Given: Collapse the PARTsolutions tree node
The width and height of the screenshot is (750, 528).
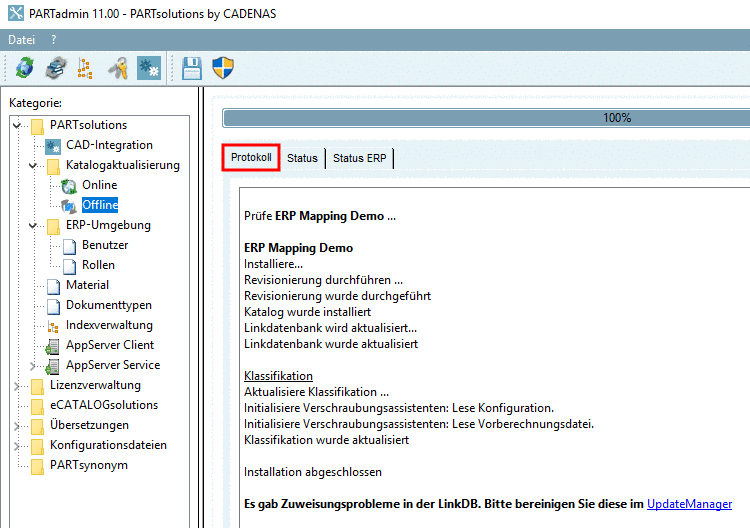Looking at the screenshot, I should 17,125.
